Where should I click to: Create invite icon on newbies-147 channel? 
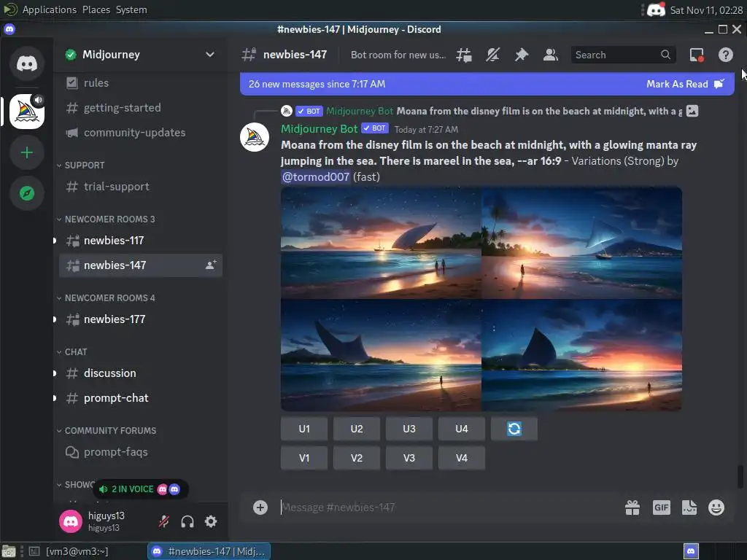pos(211,265)
